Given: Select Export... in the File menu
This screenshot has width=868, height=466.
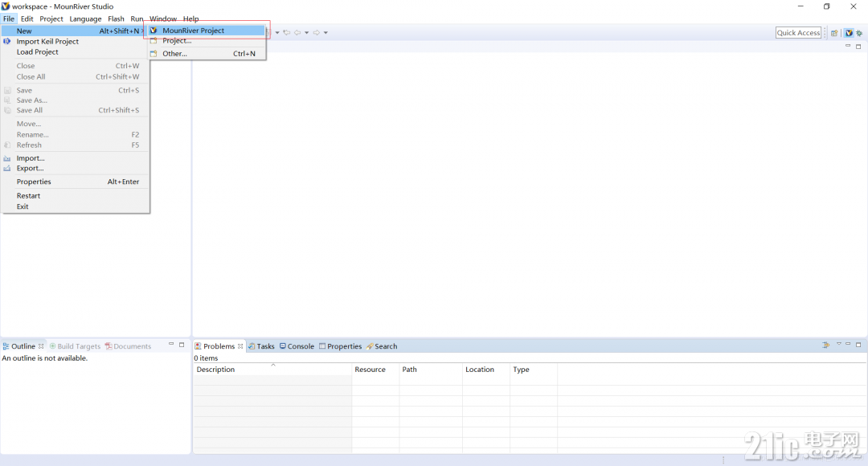Looking at the screenshot, I should click(75, 168).
